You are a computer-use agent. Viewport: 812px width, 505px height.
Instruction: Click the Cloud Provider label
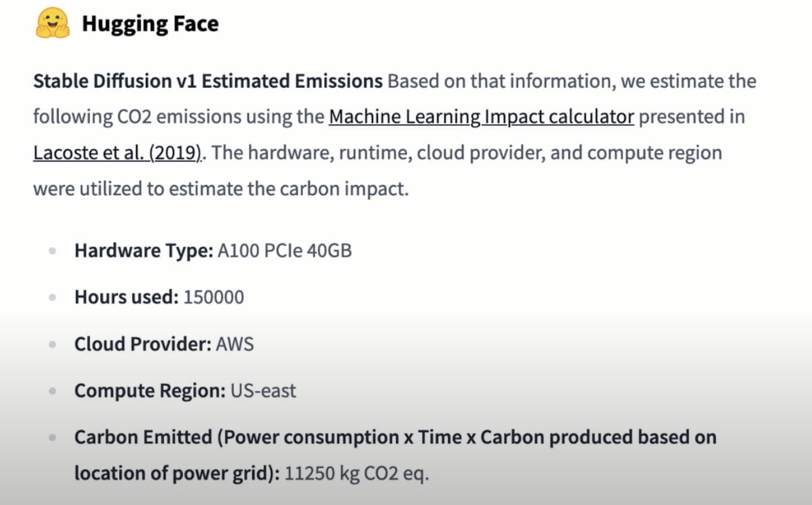(143, 344)
